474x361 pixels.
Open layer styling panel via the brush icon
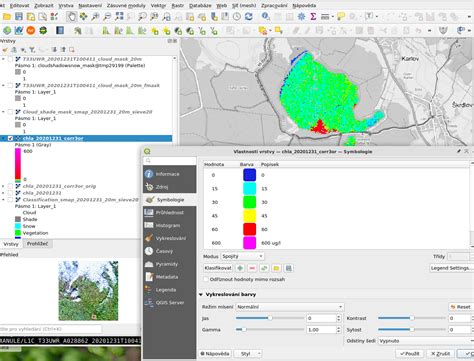click(x=5, y=50)
